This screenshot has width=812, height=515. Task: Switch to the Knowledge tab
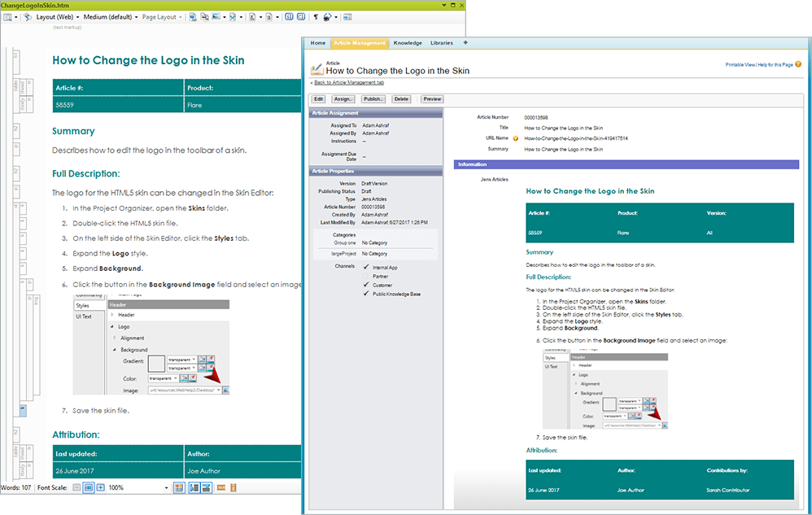(408, 42)
